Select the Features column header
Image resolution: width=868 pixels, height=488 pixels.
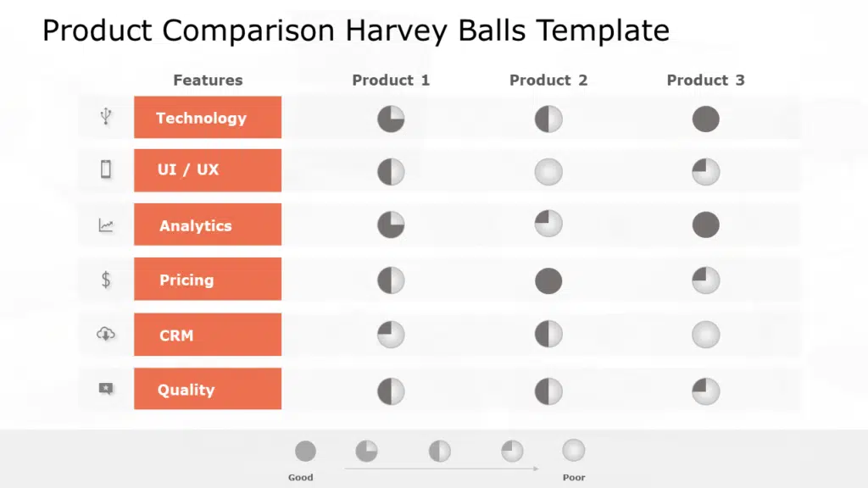pos(208,80)
